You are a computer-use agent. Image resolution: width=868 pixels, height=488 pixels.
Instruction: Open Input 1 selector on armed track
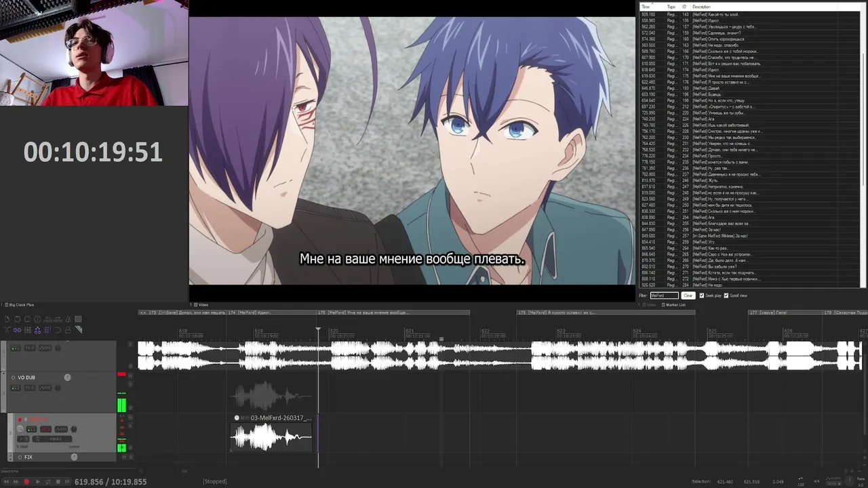point(52,439)
